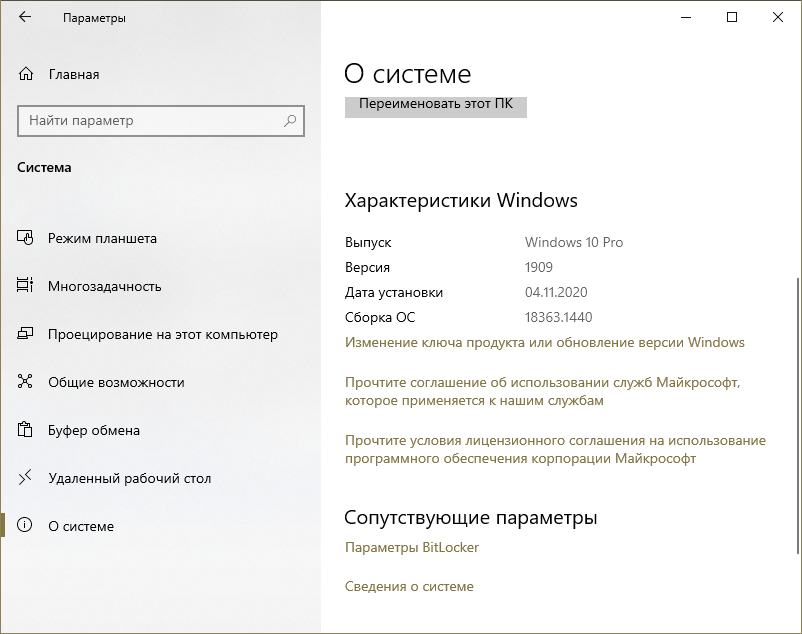Click the Проецирование на этот компьютер icon
The height and width of the screenshot is (634, 802).
point(26,334)
